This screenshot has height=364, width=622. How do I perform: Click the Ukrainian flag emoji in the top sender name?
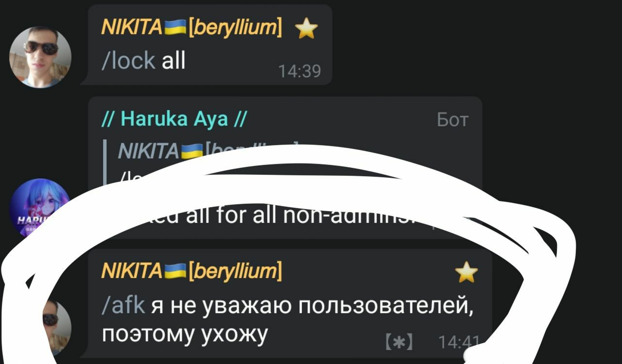[x=176, y=29]
